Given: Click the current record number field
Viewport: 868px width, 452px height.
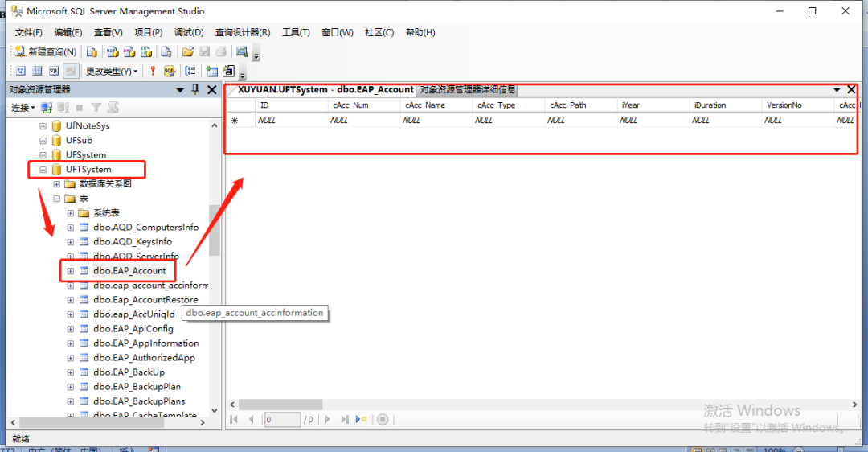Looking at the screenshot, I should pos(282,420).
